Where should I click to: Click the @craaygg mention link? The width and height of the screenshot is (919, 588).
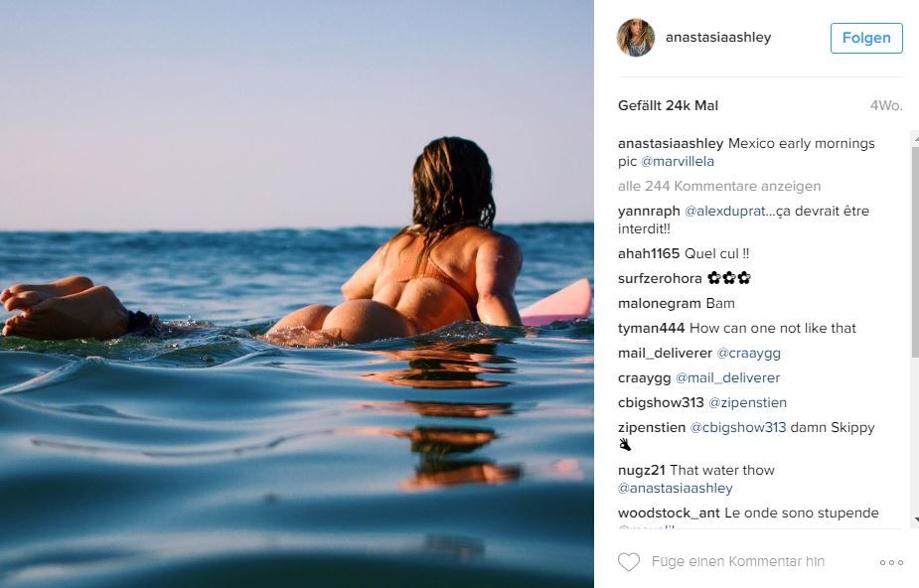(x=748, y=353)
